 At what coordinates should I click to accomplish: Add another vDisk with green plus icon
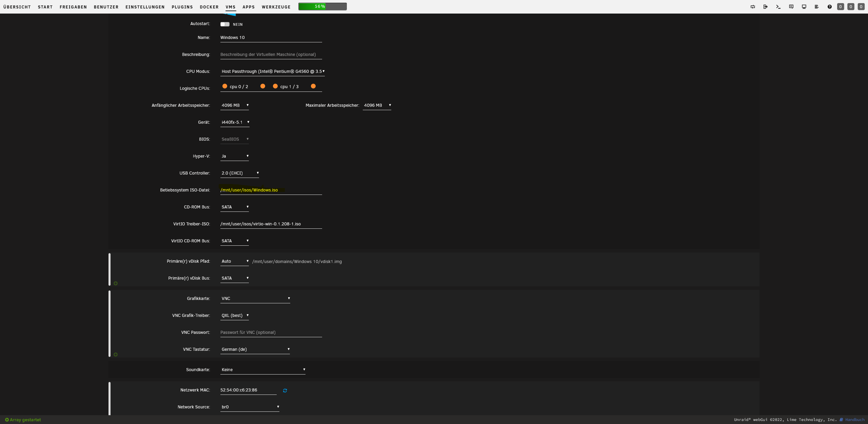click(116, 283)
